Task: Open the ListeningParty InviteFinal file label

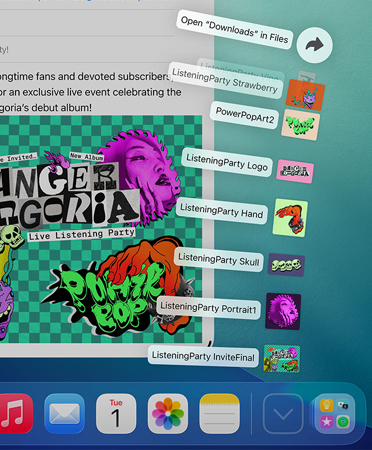Action: click(x=203, y=356)
